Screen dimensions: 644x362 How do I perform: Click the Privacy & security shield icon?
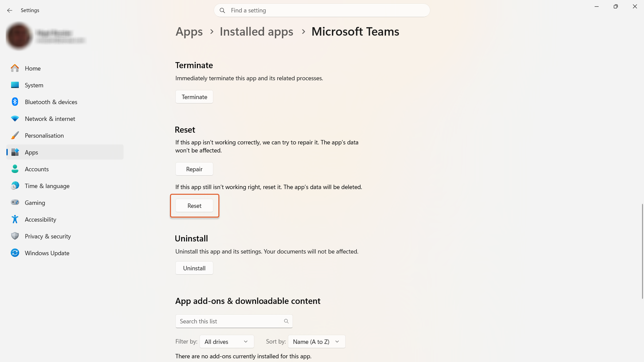click(x=15, y=236)
